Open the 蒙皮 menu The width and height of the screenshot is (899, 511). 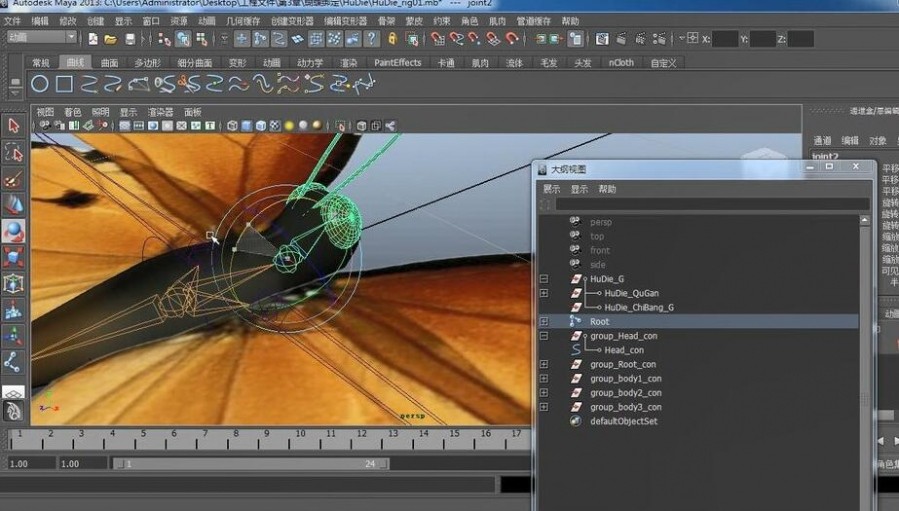click(x=414, y=21)
